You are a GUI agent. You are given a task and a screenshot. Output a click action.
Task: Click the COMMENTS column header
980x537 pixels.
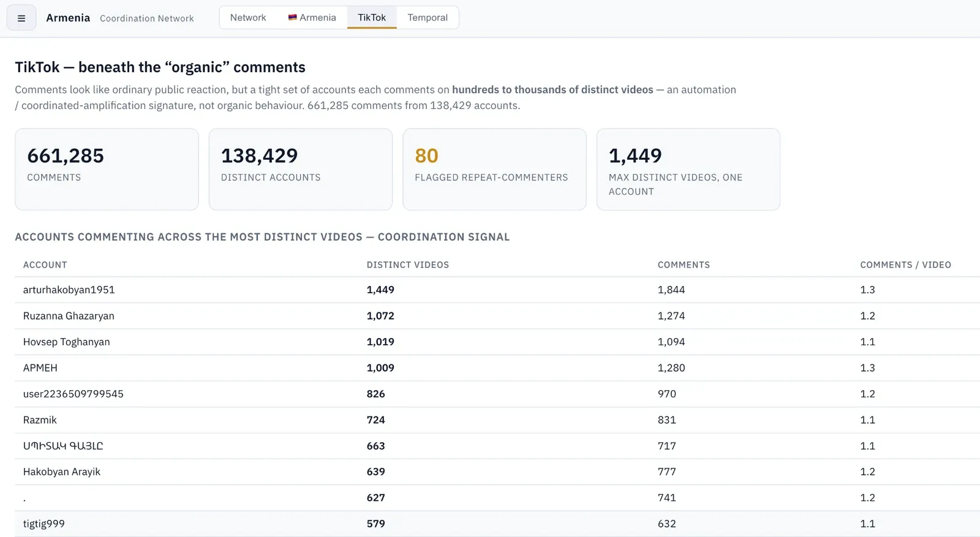[x=684, y=265]
